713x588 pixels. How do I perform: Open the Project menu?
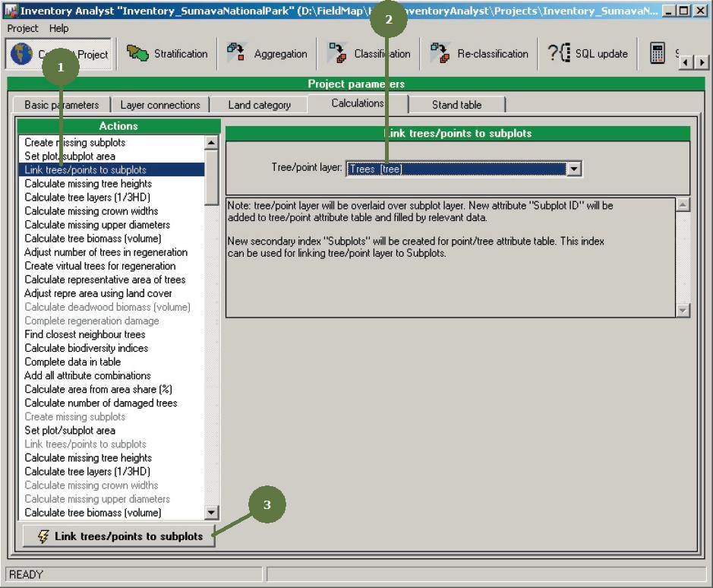point(23,28)
